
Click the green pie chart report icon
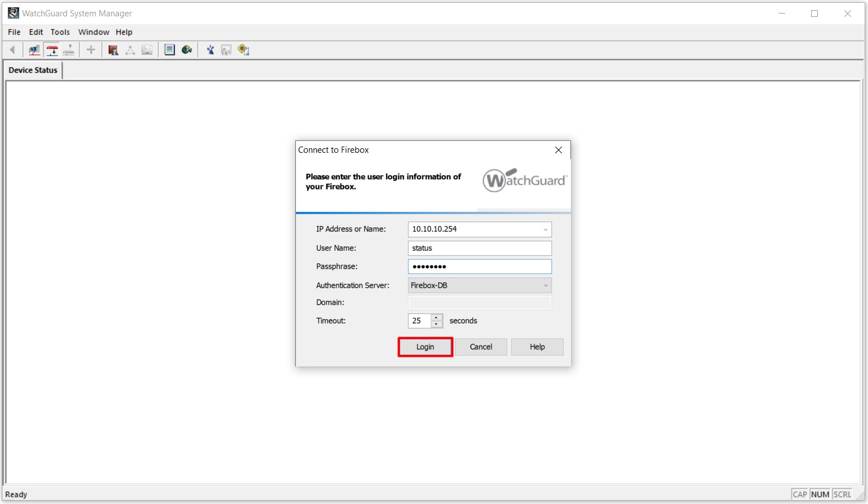[187, 50]
